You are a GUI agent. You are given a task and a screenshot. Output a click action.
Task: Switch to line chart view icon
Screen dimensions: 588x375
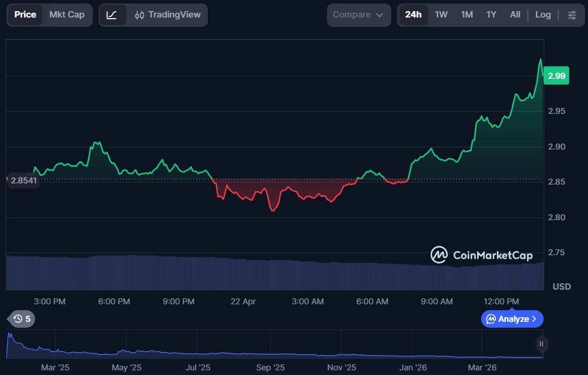pyautogui.click(x=112, y=15)
